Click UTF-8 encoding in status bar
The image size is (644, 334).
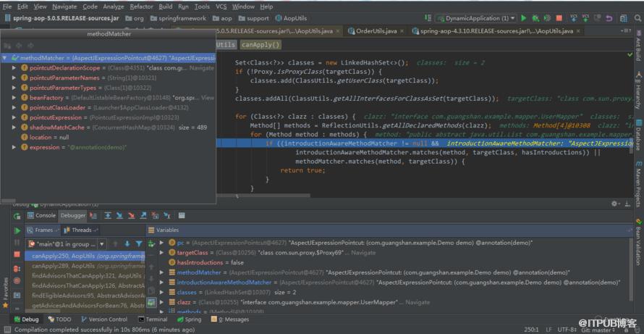pos(566,330)
